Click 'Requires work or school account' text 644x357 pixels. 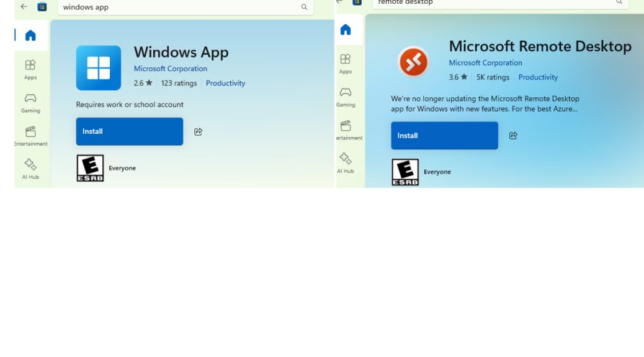pyautogui.click(x=130, y=104)
